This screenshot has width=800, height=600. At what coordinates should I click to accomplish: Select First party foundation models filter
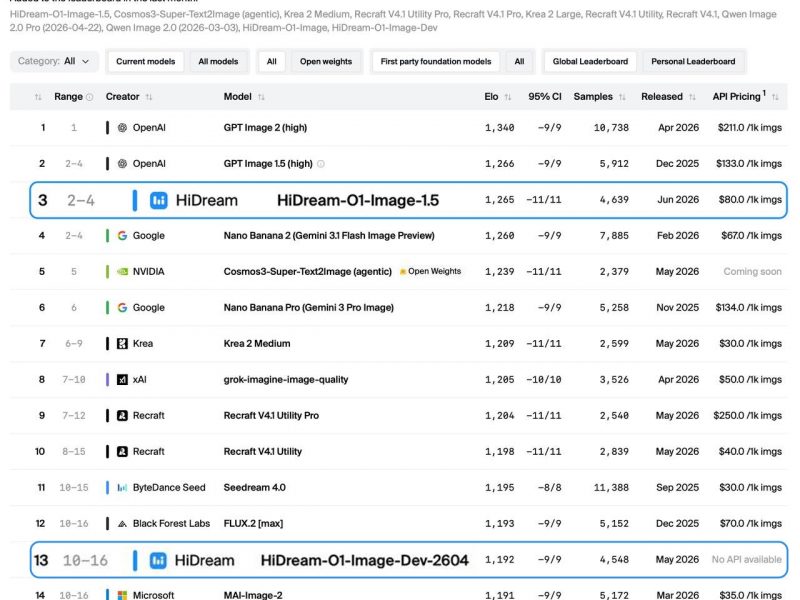[x=436, y=61]
